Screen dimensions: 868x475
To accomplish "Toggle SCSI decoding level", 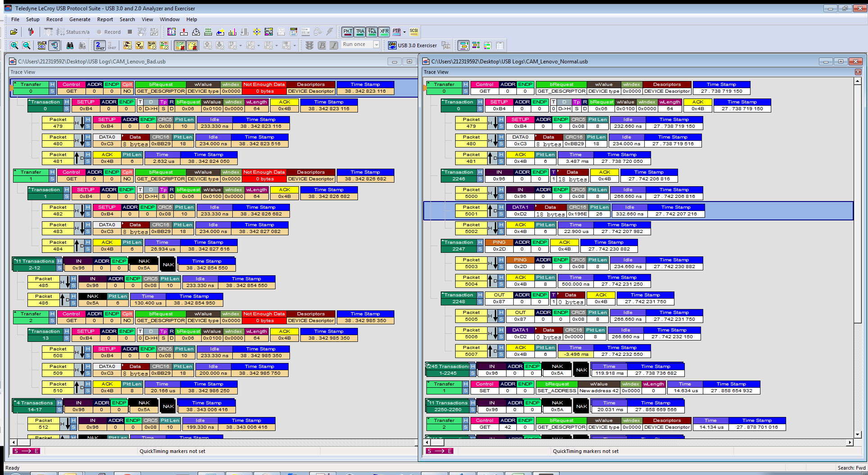I will pyautogui.click(x=414, y=32).
